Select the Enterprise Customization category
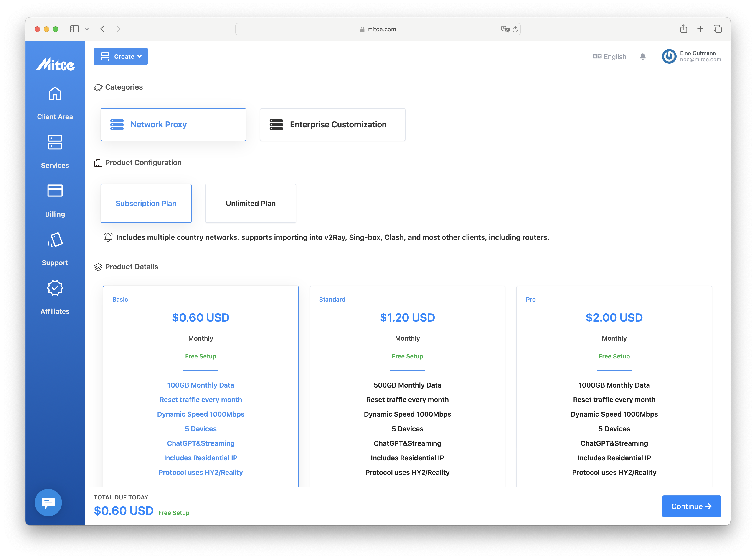This screenshot has width=756, height=559. 331,124
